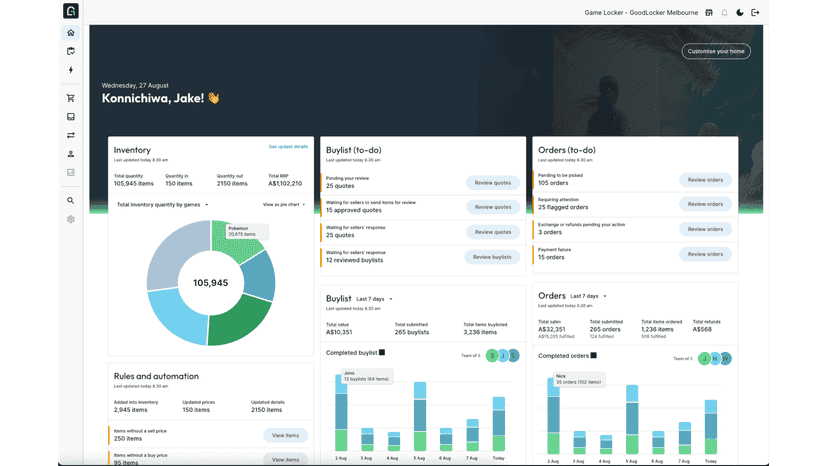The image size is (828, 466).
Task: Click the 5 Aug bar in orders chart
Action: (632, 420)
